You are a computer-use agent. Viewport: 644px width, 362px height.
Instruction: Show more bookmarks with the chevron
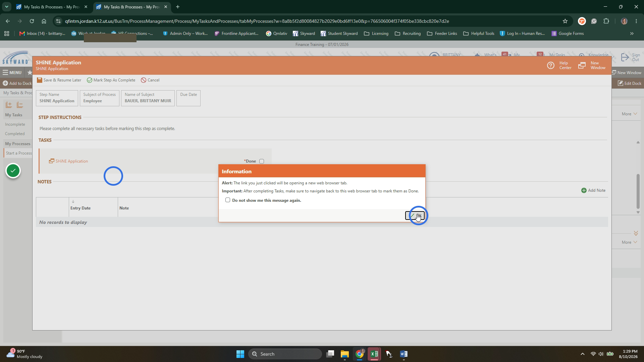click(x=632, y=34)
